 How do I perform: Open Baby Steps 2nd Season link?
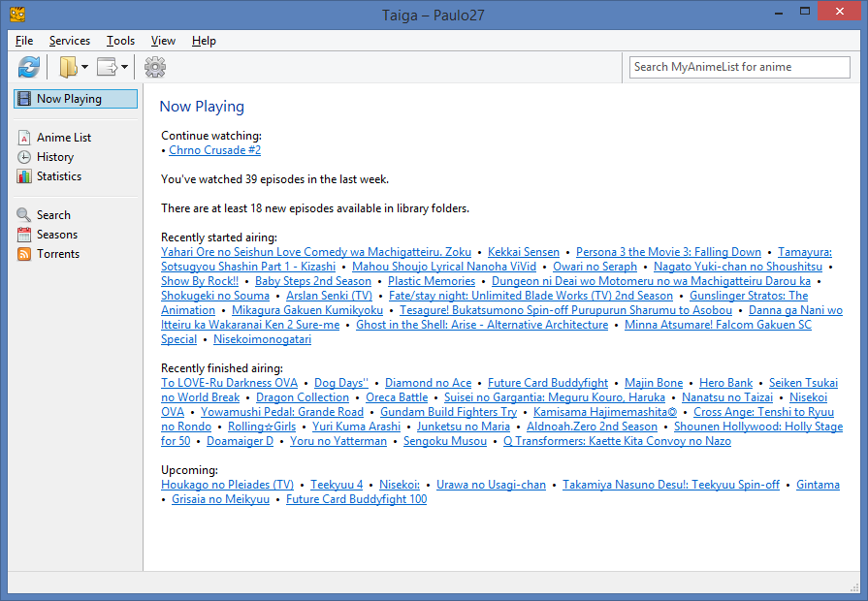313,280
